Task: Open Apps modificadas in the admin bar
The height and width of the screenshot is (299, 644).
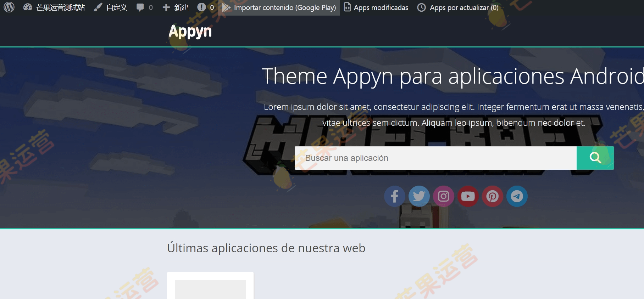Action: pos(376,7)
